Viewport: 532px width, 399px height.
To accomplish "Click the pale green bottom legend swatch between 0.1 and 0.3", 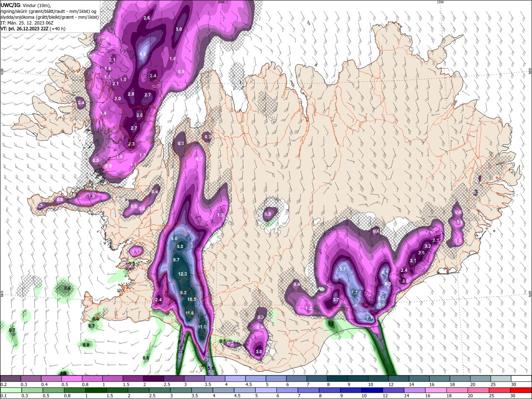I will click(x=11, y=390).
